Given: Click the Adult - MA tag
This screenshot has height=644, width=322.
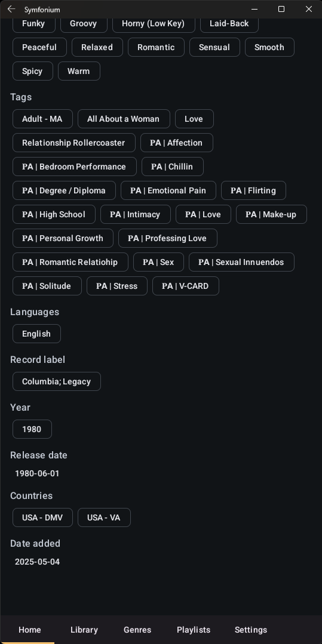Looking at the screenshot, I should (x=42, y=119).
